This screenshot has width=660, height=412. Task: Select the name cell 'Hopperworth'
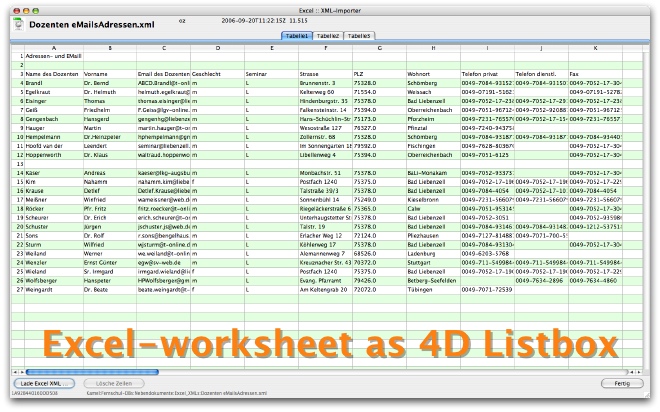click(x=54, y=155)
